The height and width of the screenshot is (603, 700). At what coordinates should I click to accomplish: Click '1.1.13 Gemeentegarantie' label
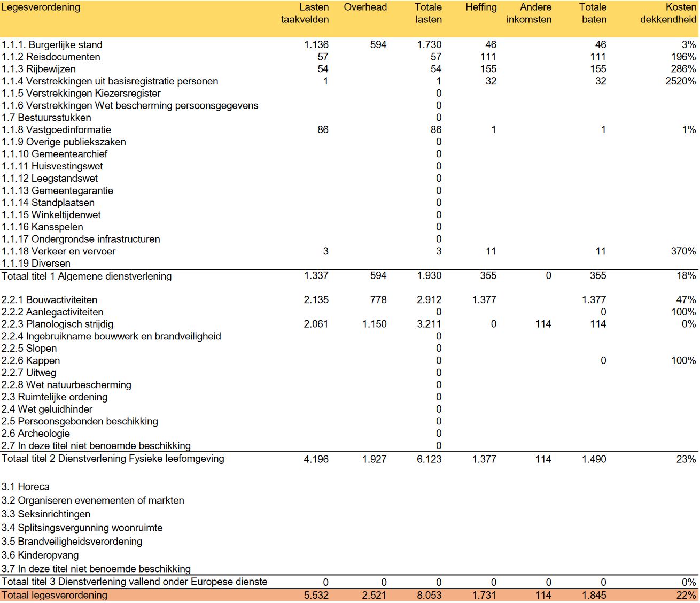point(57,191)
